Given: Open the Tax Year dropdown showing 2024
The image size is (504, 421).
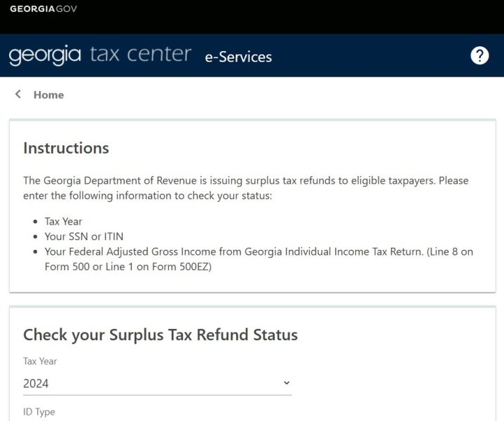Looking at the screenshot, I should point(157,383).
